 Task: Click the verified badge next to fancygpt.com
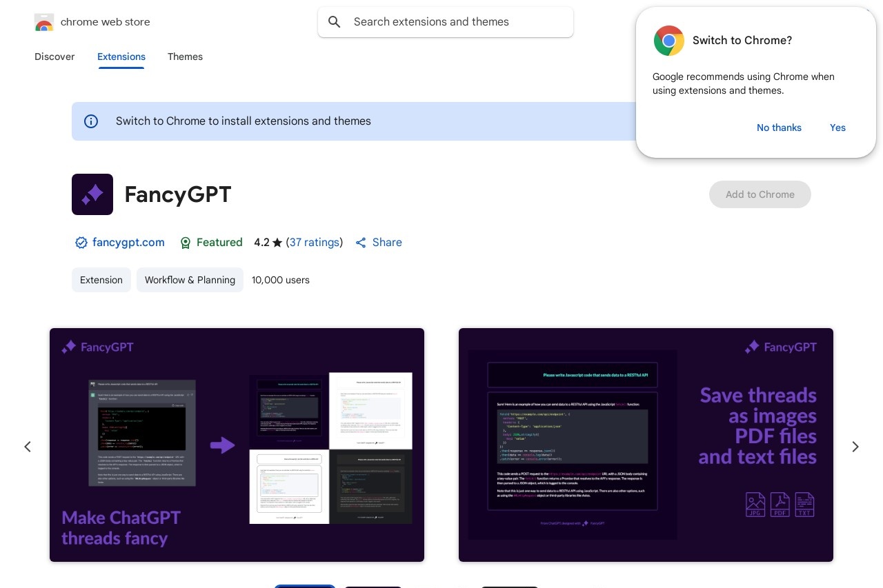[81, 243]
